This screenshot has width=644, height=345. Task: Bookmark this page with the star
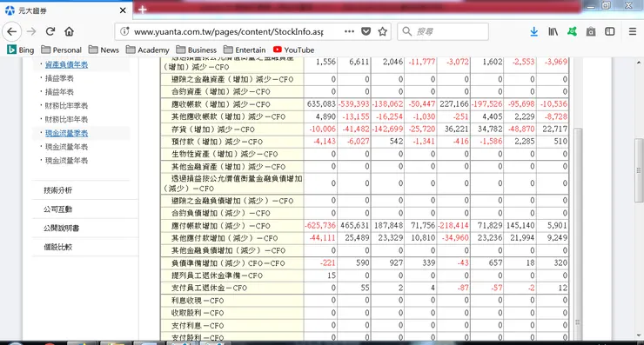tap(382, 31)
